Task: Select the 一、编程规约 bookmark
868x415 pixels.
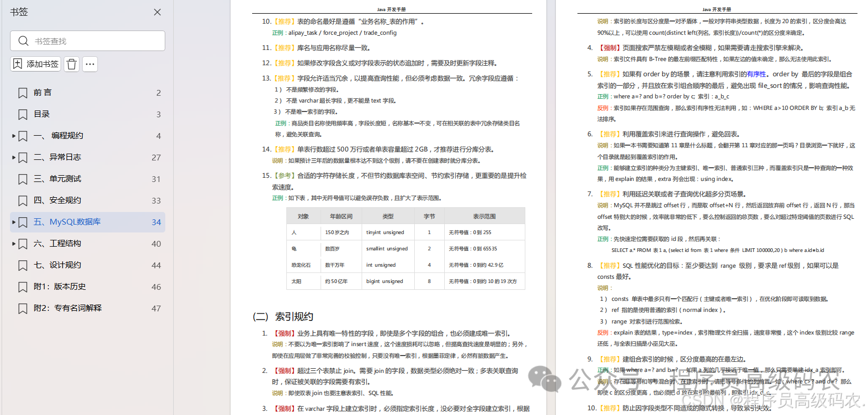Action: coord(58,136)
